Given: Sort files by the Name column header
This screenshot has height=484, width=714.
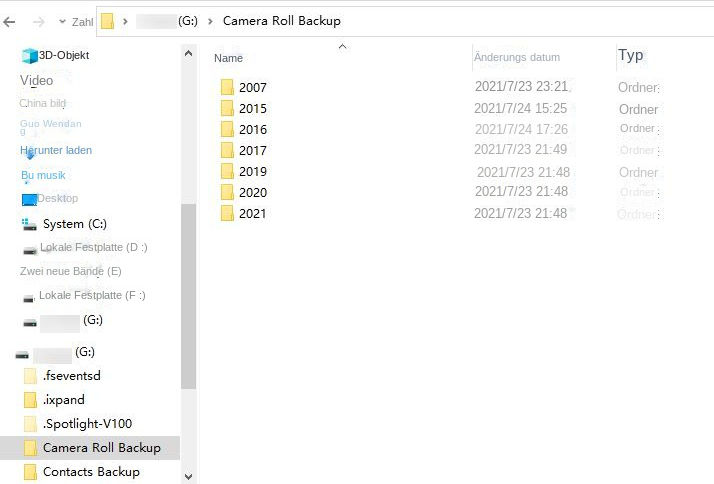Looking at the screenshot, I should (228, 58).
